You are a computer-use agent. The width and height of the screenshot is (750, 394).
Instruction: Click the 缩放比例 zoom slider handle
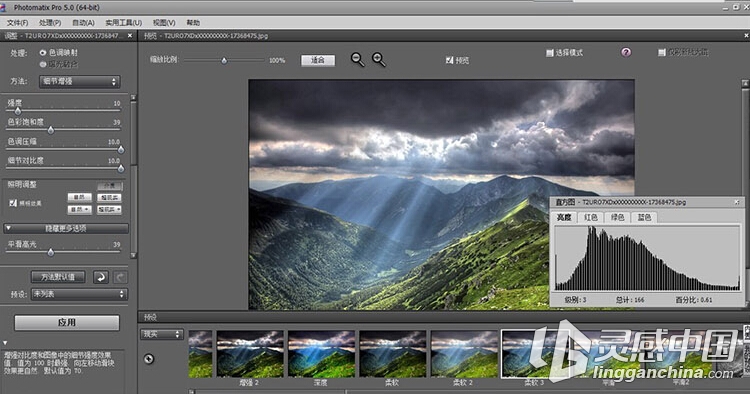[224, 60]
